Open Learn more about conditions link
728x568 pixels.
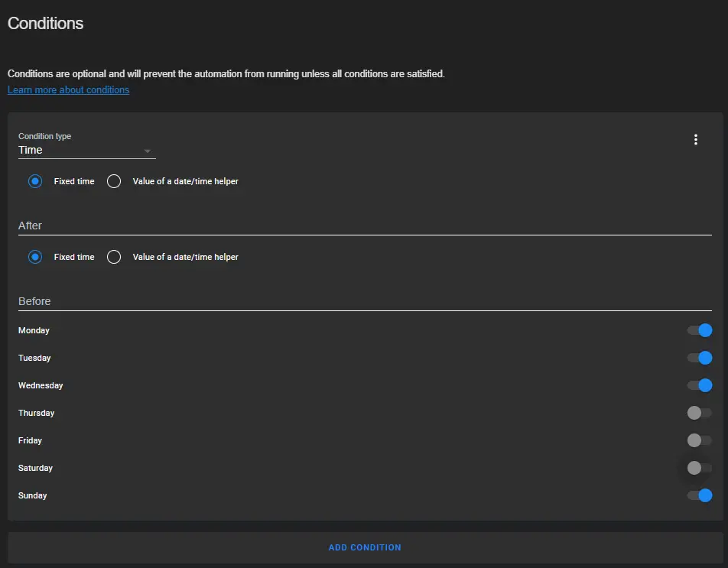(x=68, y=90)
